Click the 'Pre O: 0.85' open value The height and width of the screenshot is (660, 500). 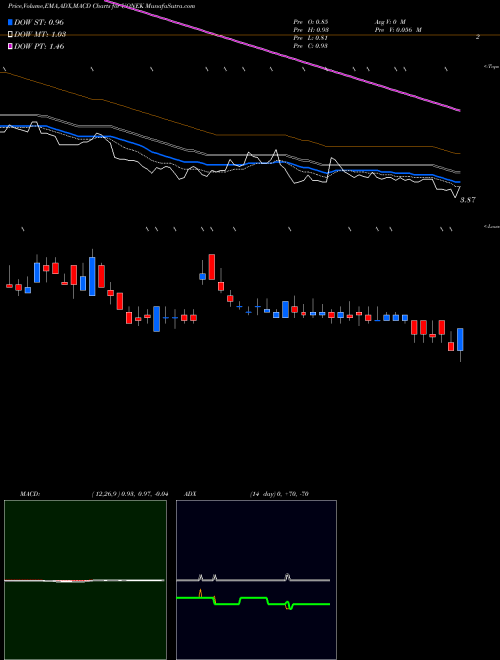pyautogui.click(x=311, y=21)
